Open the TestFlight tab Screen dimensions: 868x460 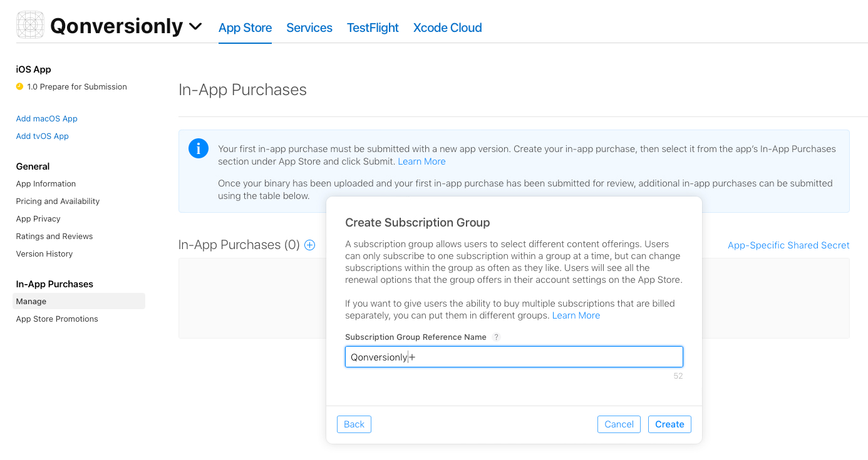373,28
